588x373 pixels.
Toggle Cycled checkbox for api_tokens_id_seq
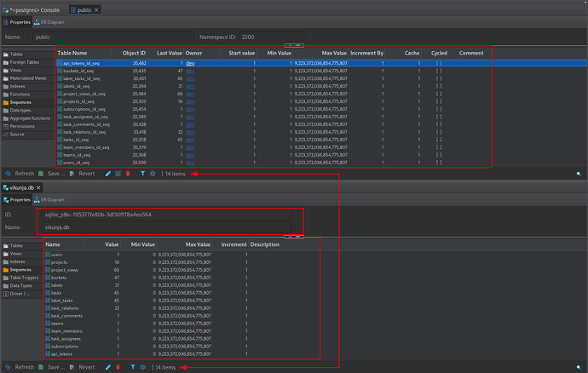click(439, 63)
